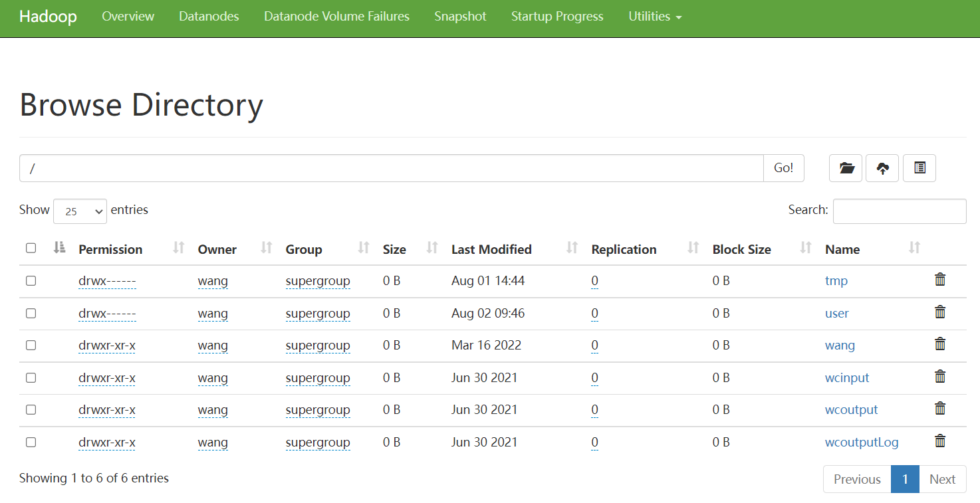Screen dimensions: 980x503
Task: Sort by Replication column arrows
Action: (x=693, y=248)
